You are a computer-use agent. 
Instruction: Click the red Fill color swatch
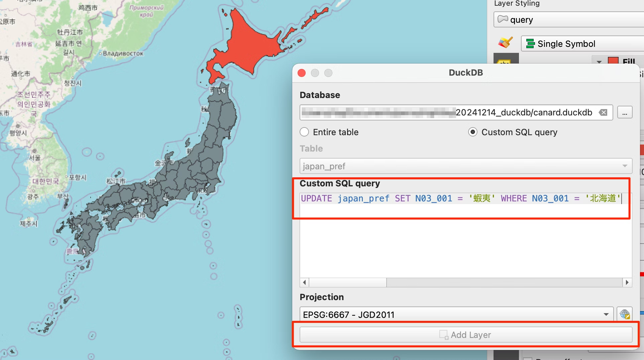click(613, 61)
